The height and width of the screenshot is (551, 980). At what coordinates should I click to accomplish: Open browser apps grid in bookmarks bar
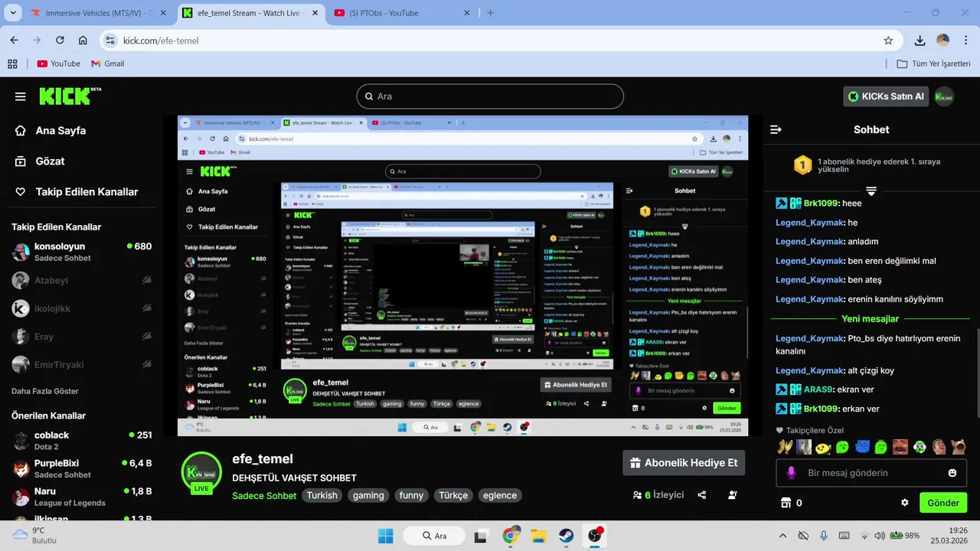click(x=12, y=64)
